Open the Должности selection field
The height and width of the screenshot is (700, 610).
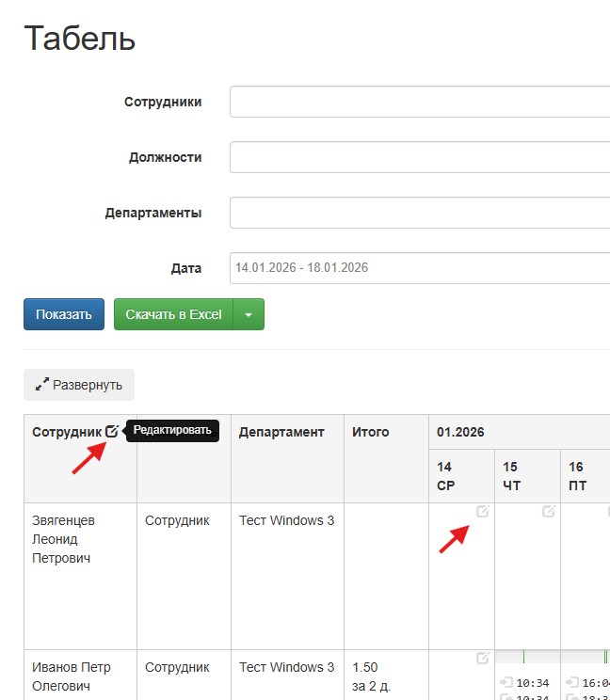(419, 157)
